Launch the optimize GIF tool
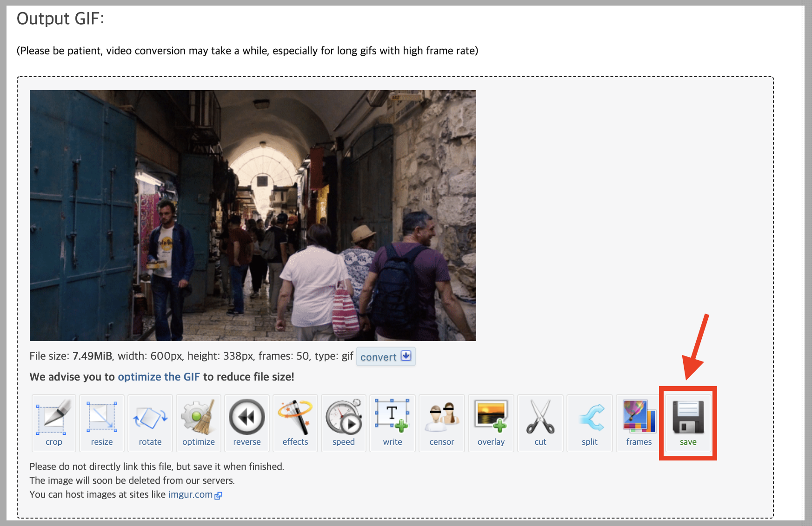 click(199, 423)
